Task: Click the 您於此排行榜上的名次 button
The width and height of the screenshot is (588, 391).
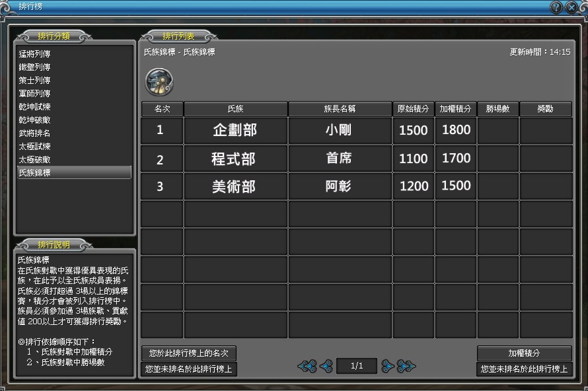Action: point(189,353)
